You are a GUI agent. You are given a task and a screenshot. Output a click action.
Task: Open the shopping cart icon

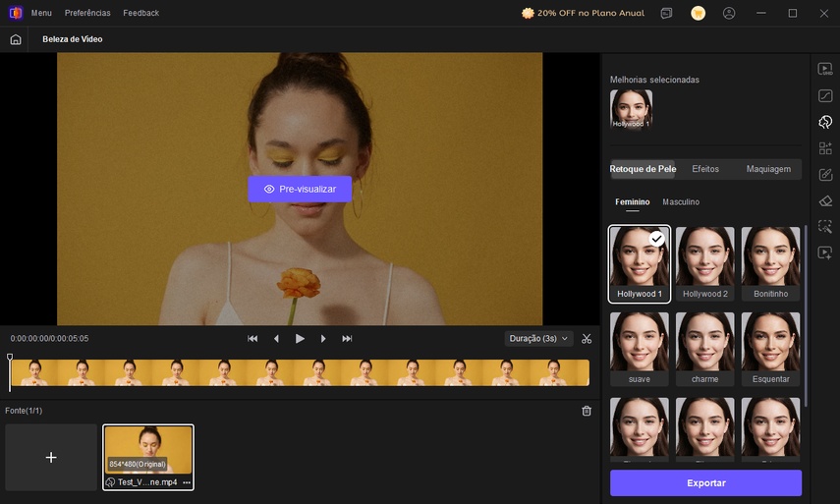tap(698, 13)
